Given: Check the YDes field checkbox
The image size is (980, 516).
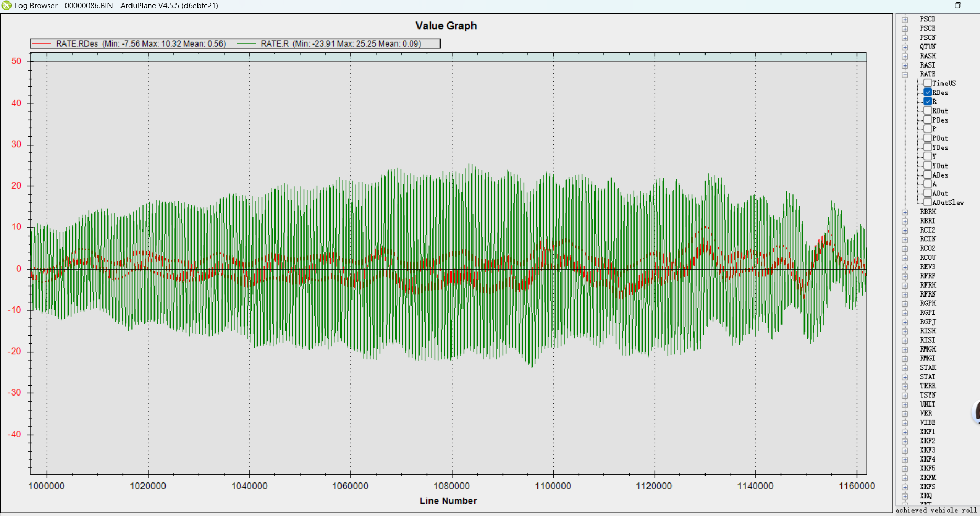Looking at the screenshot, I should (x=928, y=148).
